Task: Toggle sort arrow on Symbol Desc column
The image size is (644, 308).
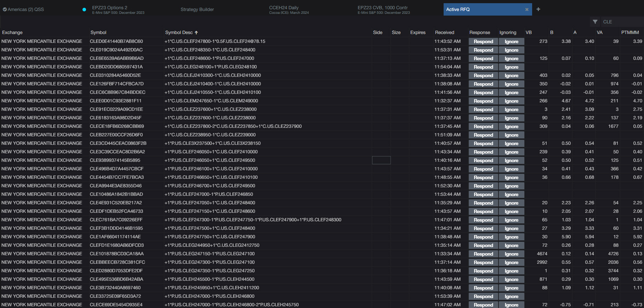Action: [196, 33]
